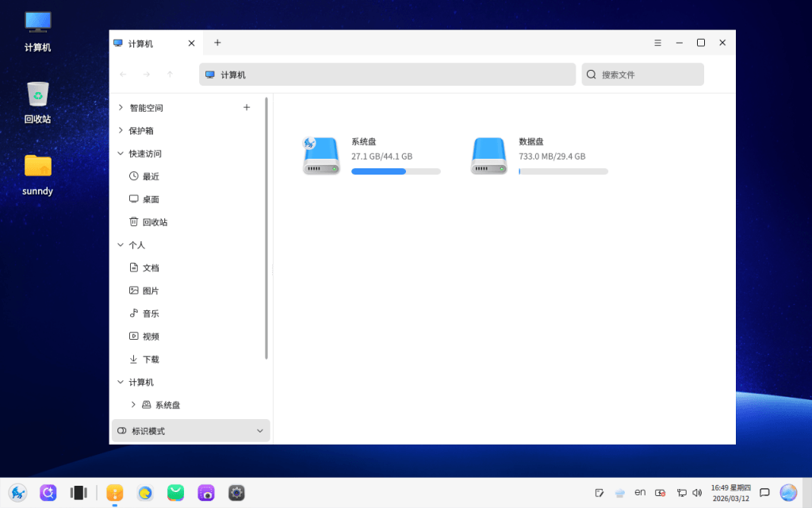Open the purple search app in taskbar
This screenshot has width=812, height=508.
[x=48, y=492]
